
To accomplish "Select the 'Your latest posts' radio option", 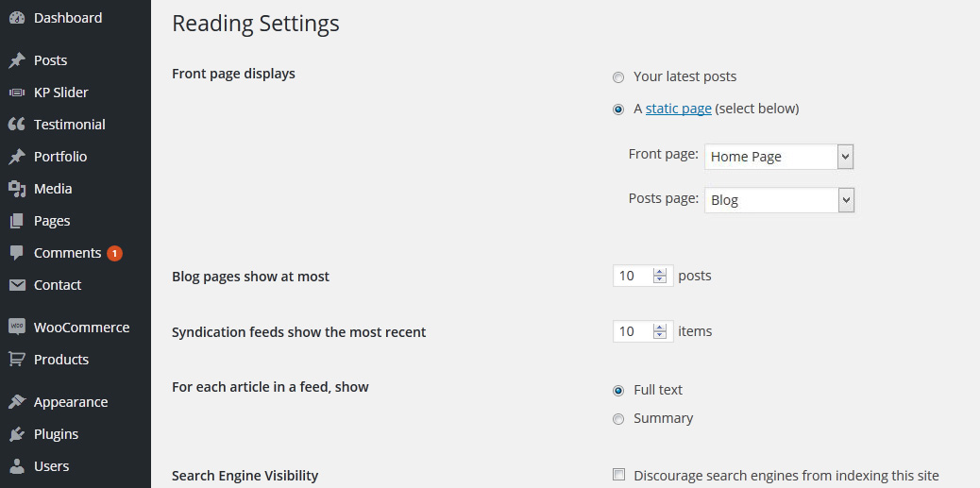I will pyautogui.click(x=618, y=77).
